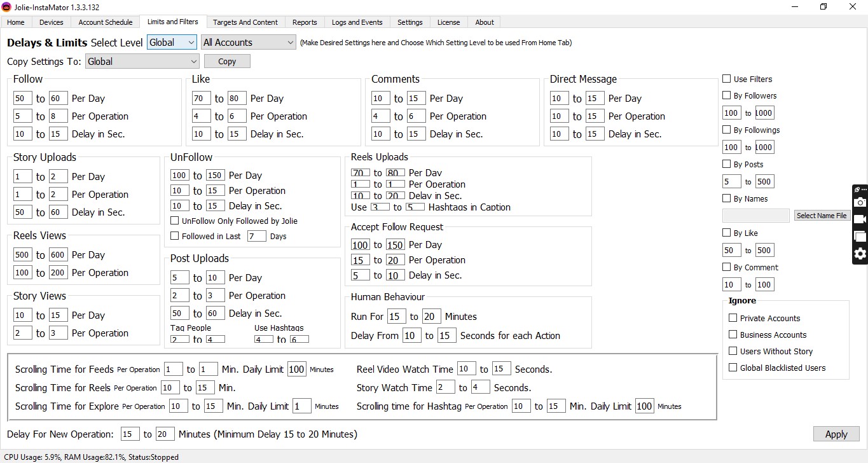Check Private Accounts under Ignore

click(733, 318)
